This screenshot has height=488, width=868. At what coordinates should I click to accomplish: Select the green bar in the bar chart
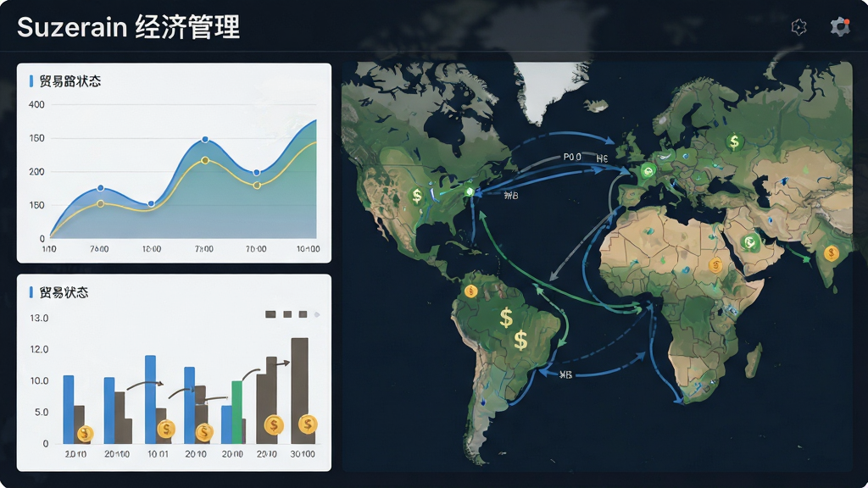pos(237,413)
